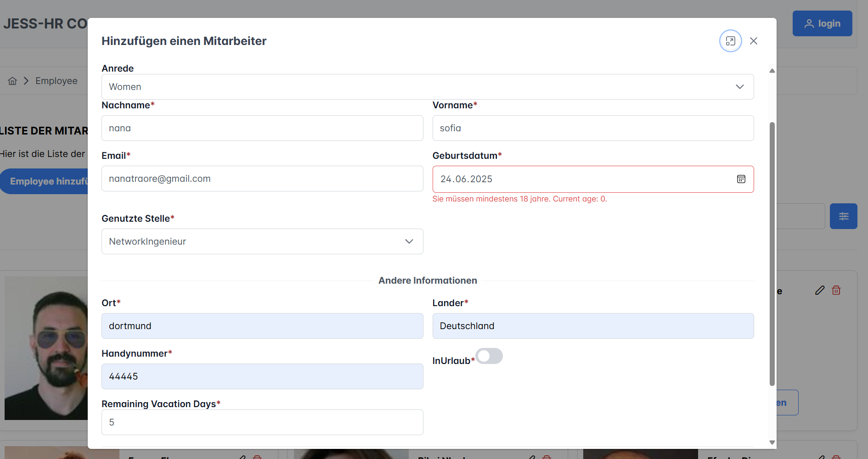Click the Employee breadcrumb item

[56, 81]
